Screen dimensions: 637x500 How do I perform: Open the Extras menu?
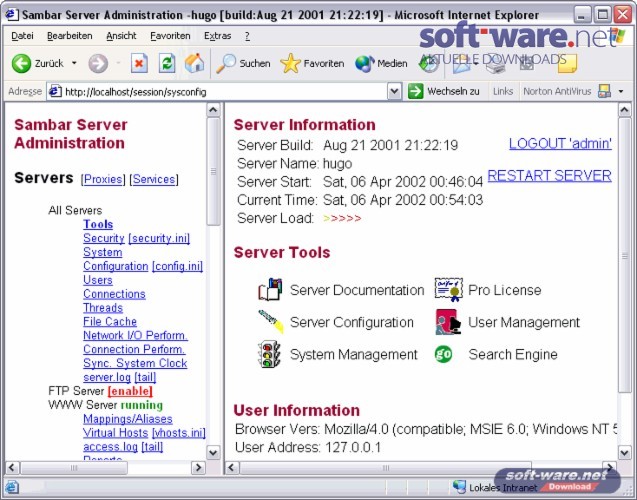click(x=217, y=36)
